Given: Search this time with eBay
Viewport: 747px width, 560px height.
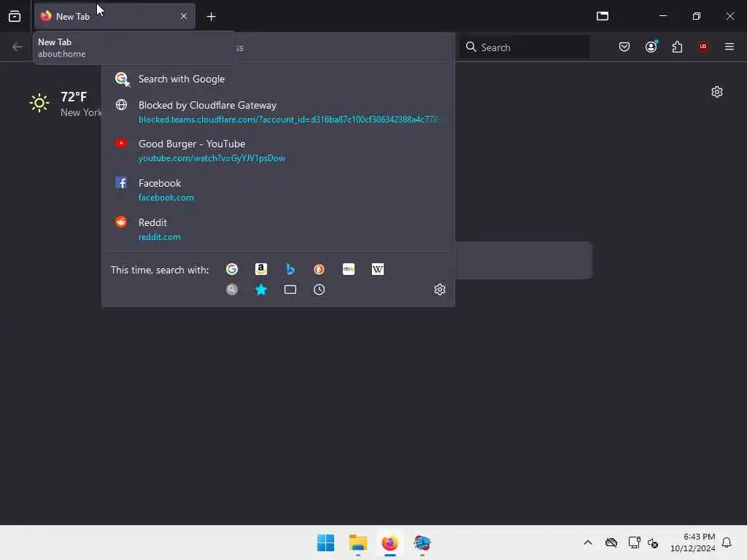Looking at the screenshot, I should 349,270.
